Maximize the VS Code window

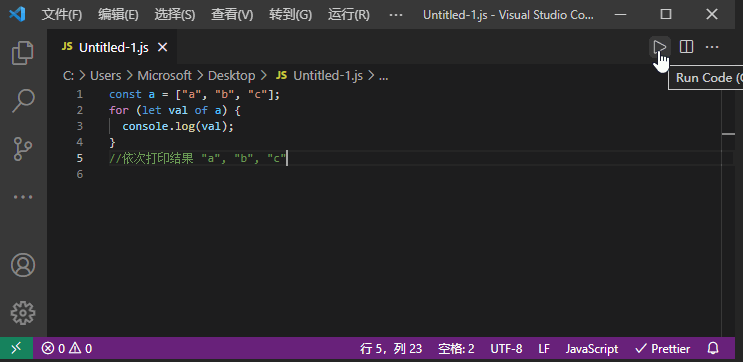tap(666, 14)
